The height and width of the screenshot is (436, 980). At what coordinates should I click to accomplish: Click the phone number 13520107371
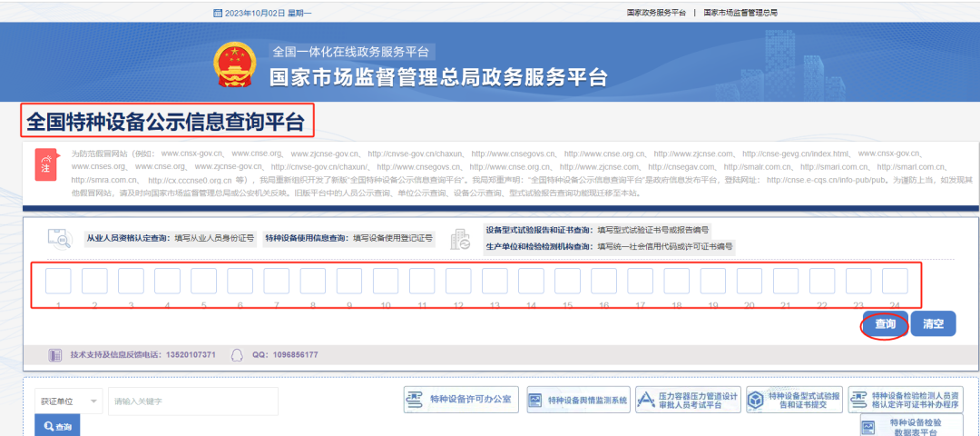point(191,354)
